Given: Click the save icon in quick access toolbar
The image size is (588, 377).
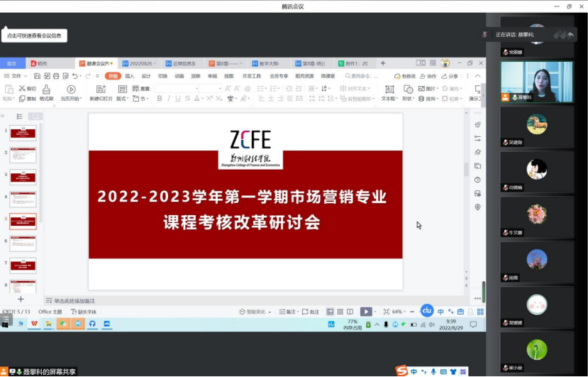Looking at the screenshot, I should pyautogui.click(x=37, y=76).
